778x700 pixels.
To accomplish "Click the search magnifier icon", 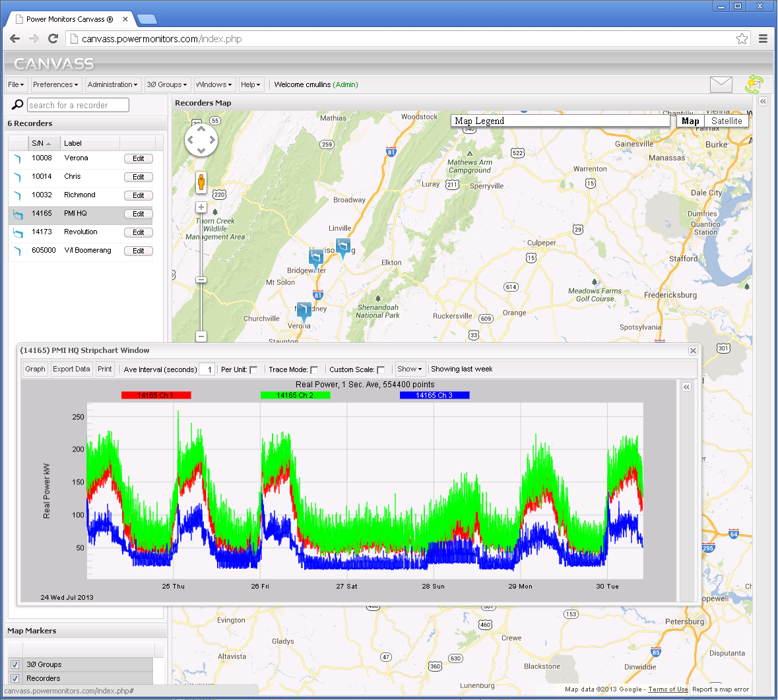I will pyautogui.click(x=18, y=105).
